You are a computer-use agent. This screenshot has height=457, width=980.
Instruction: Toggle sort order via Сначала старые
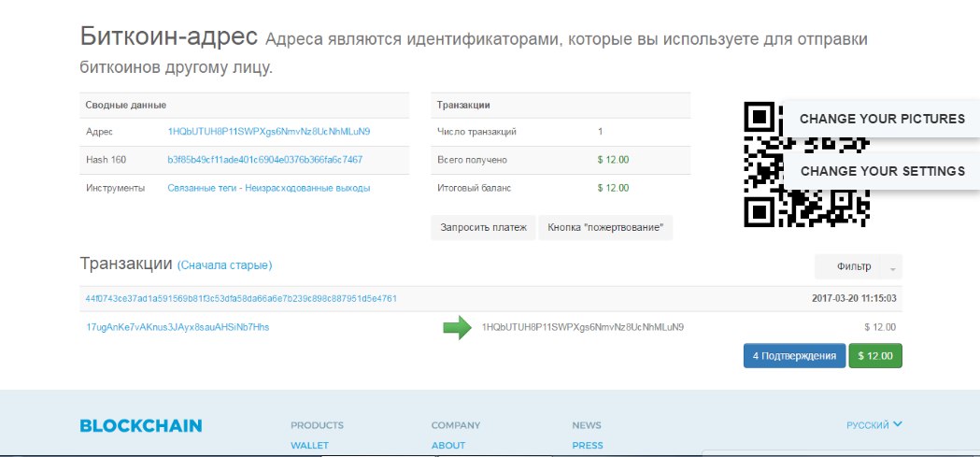coord(224,265)
